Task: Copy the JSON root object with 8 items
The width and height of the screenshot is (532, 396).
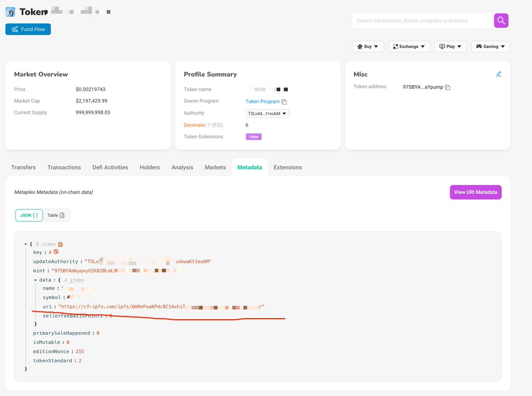Action: tap(61, 244)
